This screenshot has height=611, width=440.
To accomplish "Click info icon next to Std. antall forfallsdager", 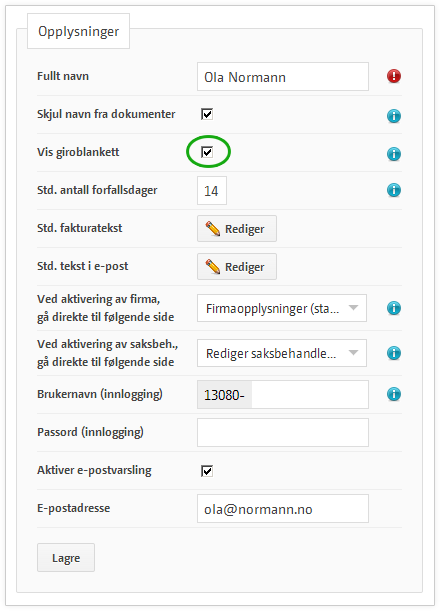I will pos(394,190).
